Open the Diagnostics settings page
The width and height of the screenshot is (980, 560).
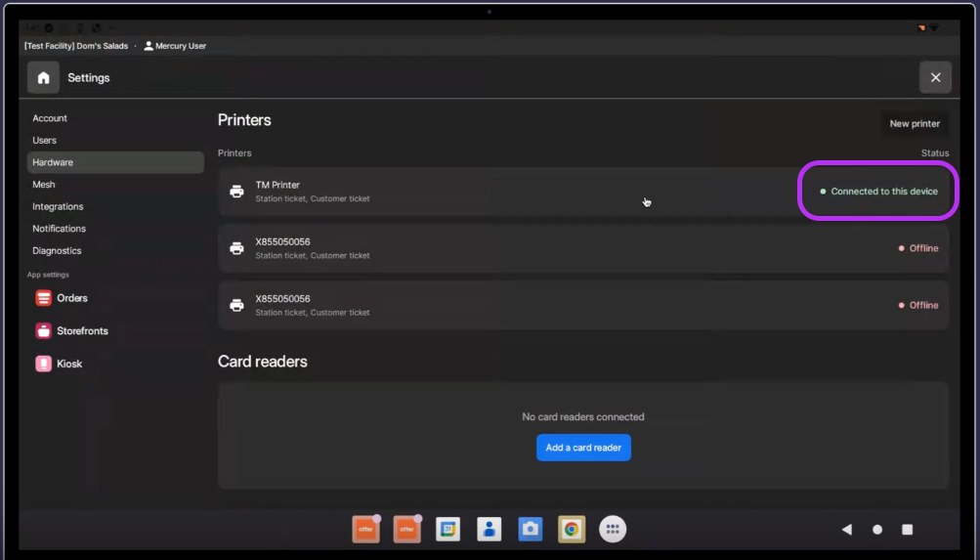point(57,251)
